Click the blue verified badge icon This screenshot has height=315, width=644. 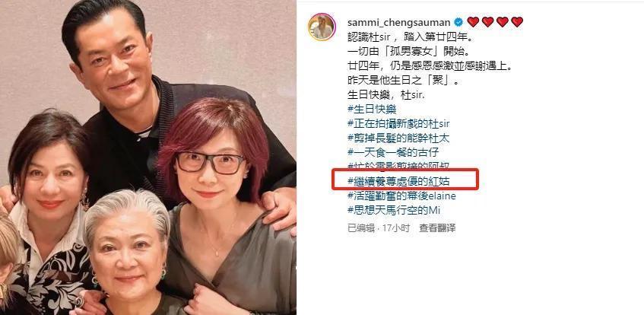(x=458, y=22)
